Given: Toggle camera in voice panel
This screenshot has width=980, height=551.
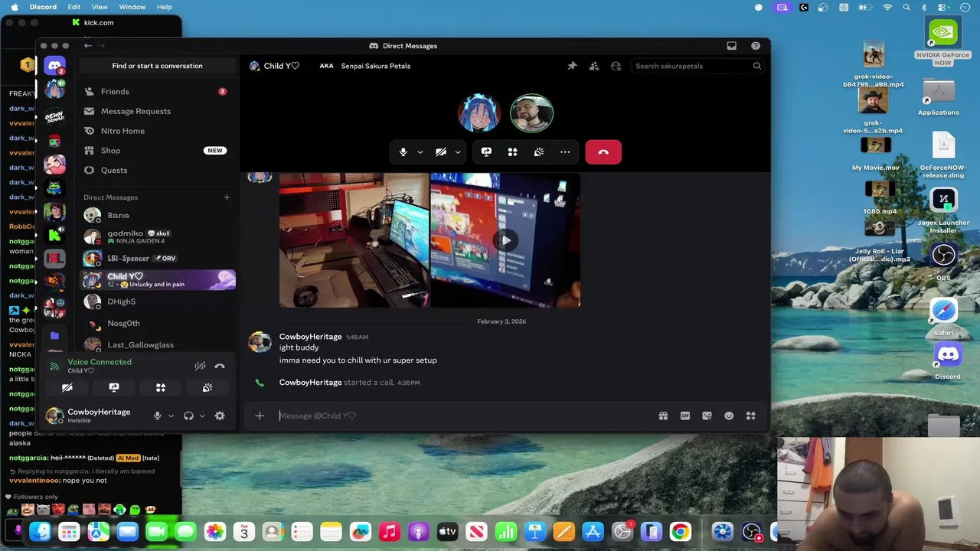Looking at the screenshot, I should [x=67, y=388].
